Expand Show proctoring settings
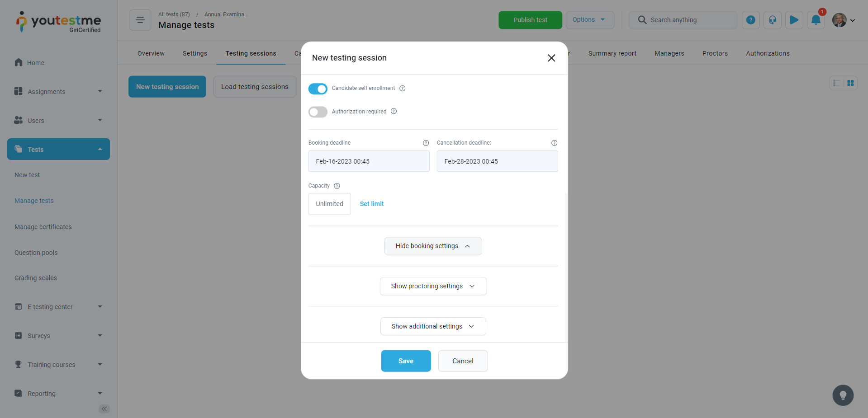The height and width of the screenshot is (418, 868). click(x=433, y=286)
